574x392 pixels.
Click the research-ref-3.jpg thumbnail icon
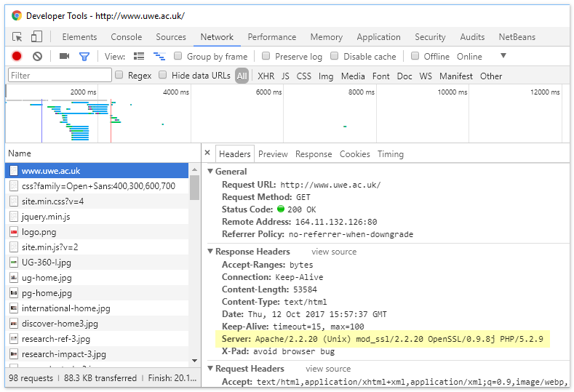(14, 339)
